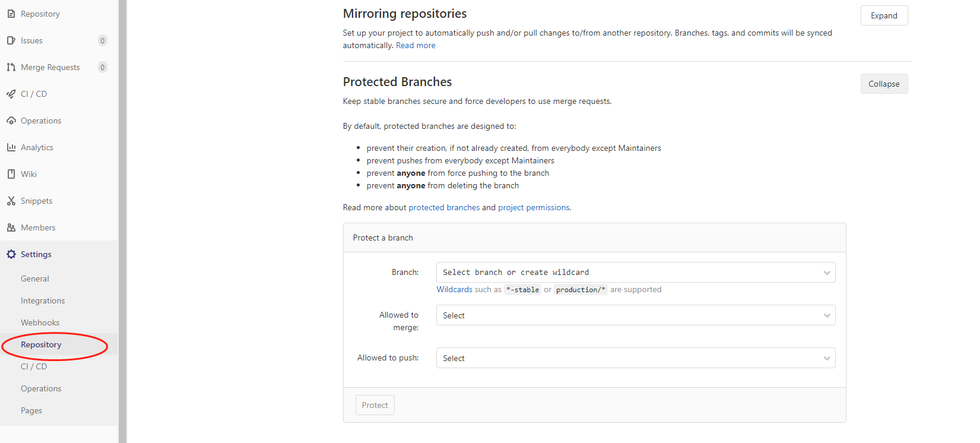Click the Members people icon
The height and width of the screenshot is (443, 980).
(x=11, y=227)
